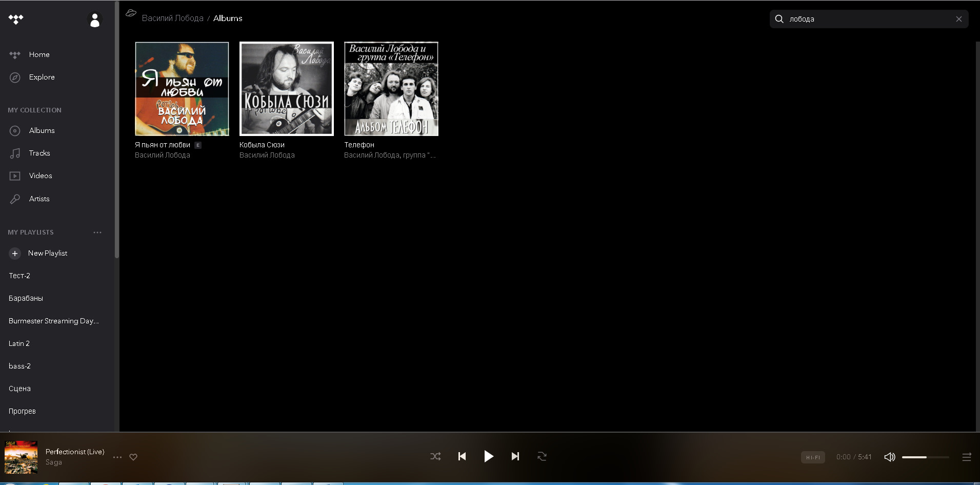Click the now playing Saga album art
Image resolution: width=980 pixels, height=485 pixels.
point(21,457)
